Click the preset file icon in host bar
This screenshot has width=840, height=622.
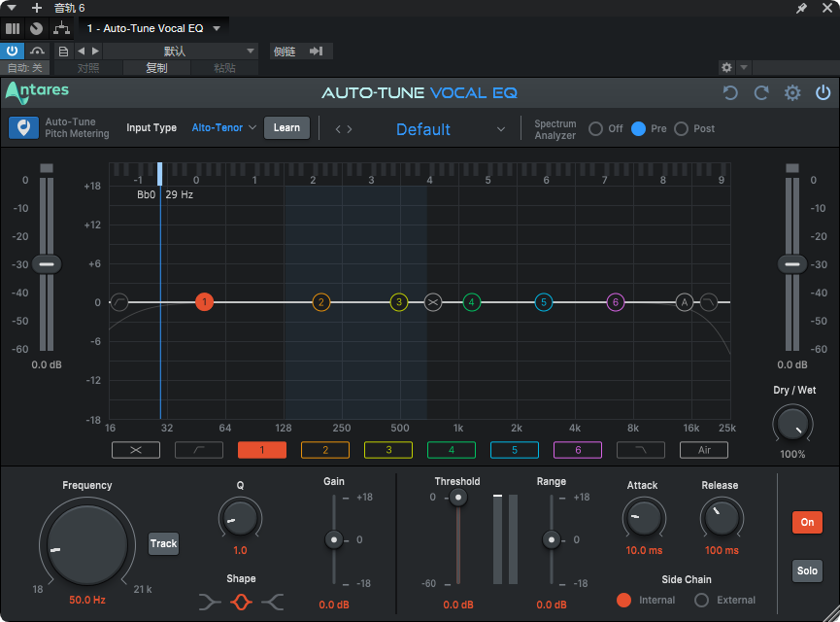(63, 52)
